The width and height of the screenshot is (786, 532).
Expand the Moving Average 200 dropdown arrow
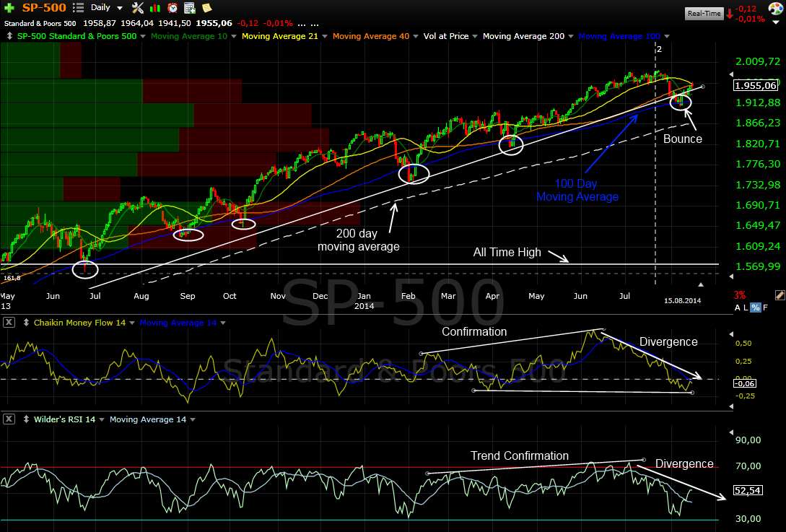[571, 36]
